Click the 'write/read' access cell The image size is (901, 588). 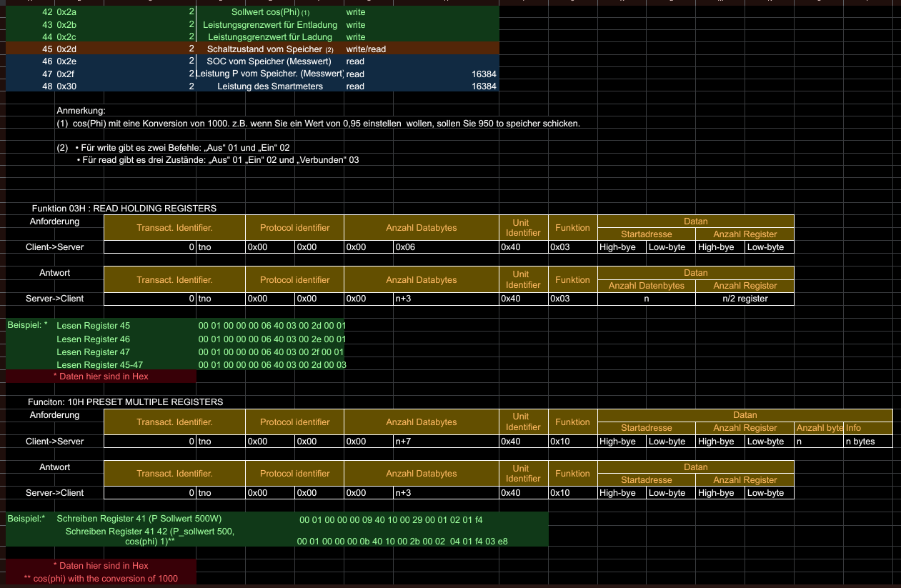(366, 49)
